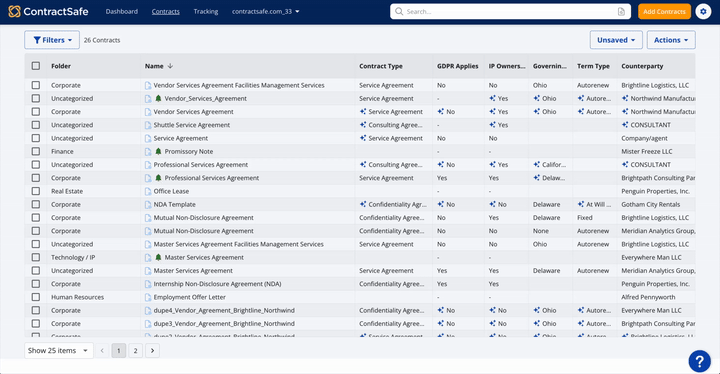Open the Actions dropdown menu
The height and width of the screenshot is (374, 720).
point(671,40)
